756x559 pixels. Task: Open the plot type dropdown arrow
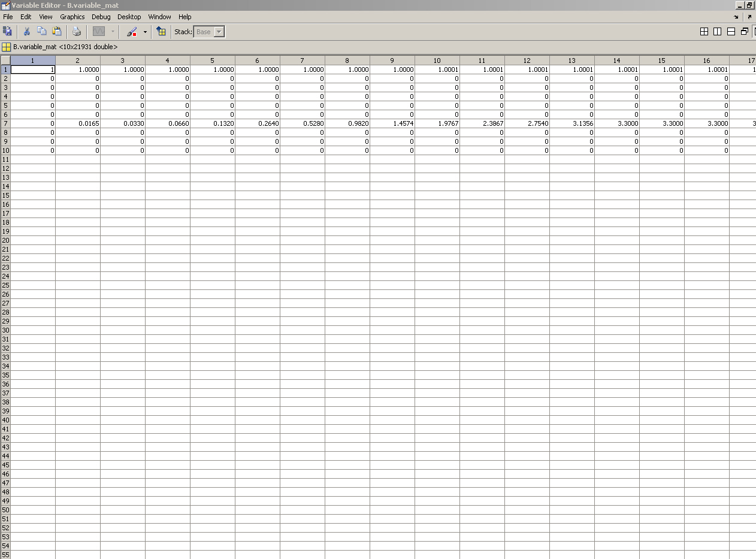click(x=113, y=32)
